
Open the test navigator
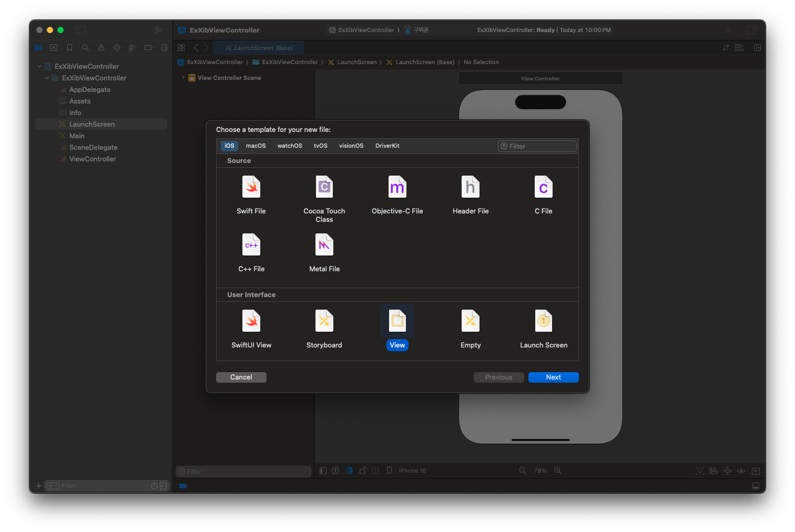point(117,48)
